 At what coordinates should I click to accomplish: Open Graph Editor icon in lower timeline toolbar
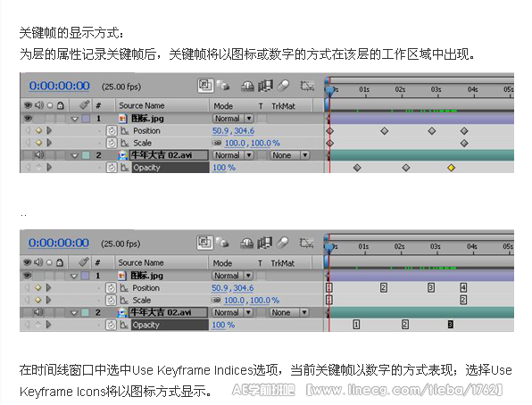(306, 243)
